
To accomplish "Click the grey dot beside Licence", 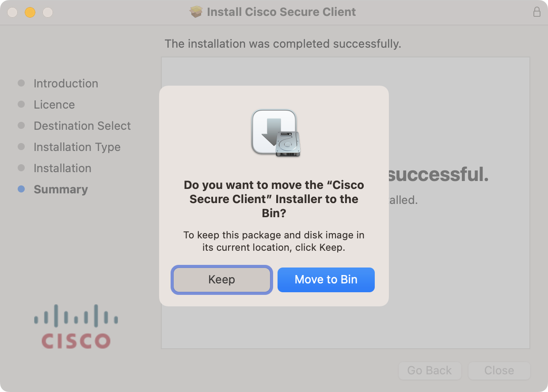I will [x=21, y=104].
